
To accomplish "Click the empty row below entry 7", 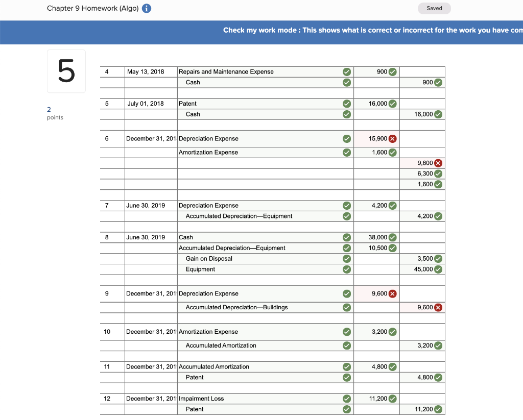I will point(255,227).
